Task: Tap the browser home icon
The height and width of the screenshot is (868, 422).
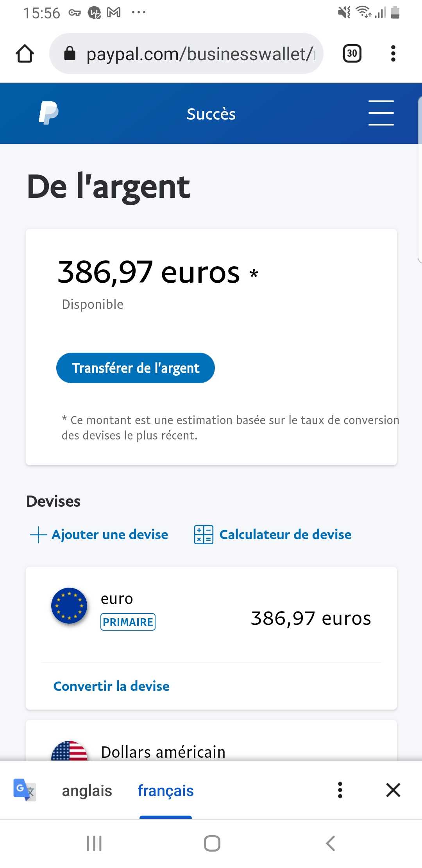Action: point(25,54)
